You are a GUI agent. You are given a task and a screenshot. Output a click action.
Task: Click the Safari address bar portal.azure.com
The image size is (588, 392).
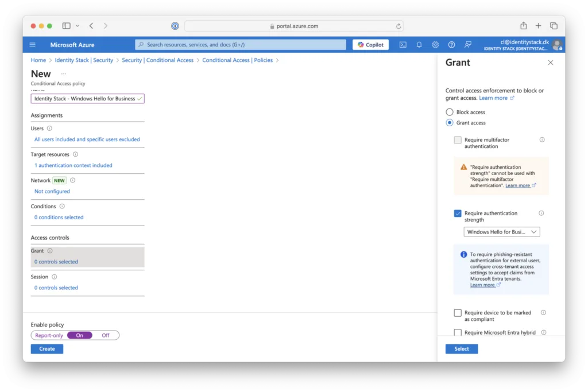[x=294, y=26]
